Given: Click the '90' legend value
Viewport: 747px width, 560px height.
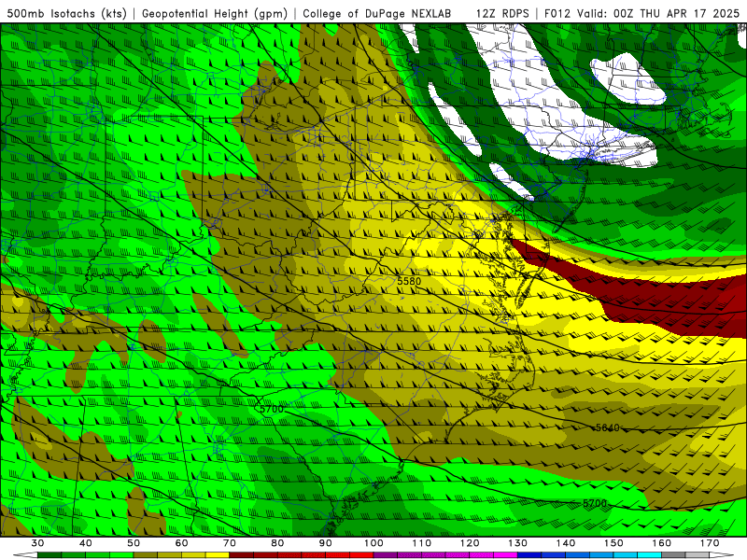Looking at the screenshot, I should point(325,543).
